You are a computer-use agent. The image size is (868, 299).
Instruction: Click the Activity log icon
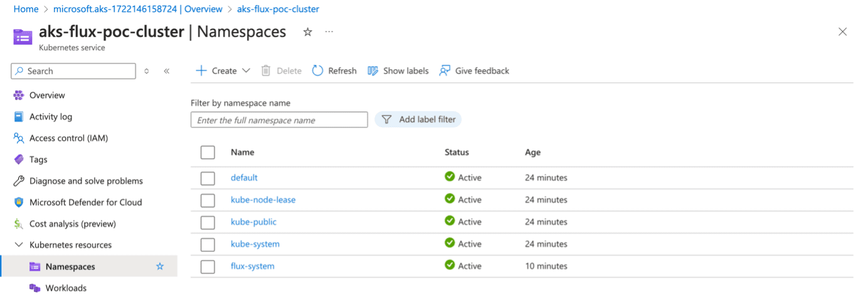click(19, 117)
